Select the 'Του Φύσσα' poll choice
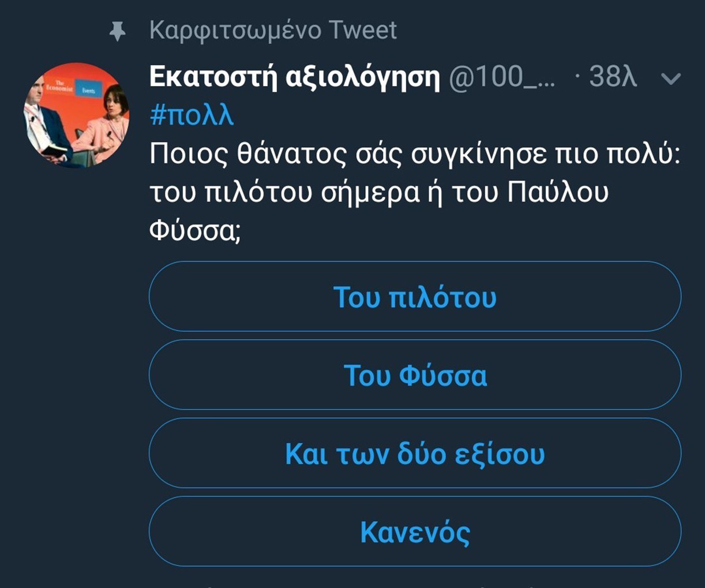Screen dimensions: 705x588 click(x=415, y=375)
